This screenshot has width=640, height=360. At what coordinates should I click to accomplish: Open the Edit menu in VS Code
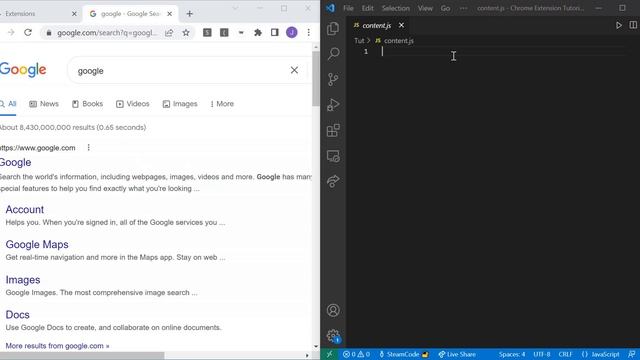[x=367, y=8]
